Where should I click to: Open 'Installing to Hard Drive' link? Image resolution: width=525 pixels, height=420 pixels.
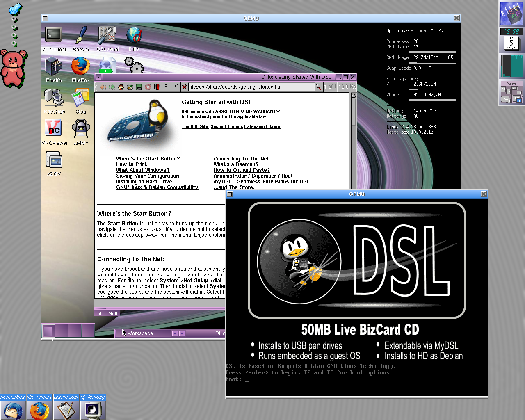coord(144,182)
